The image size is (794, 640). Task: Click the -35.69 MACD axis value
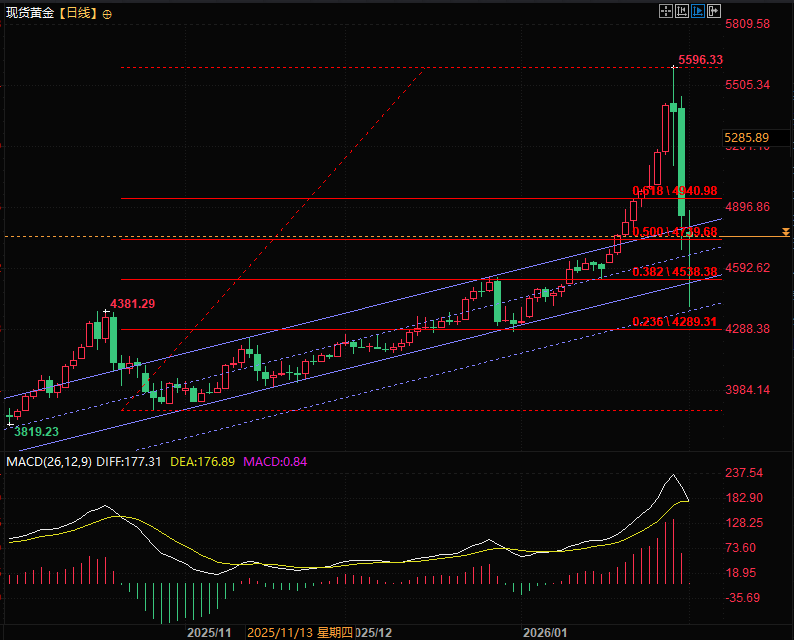coord(743,598)
